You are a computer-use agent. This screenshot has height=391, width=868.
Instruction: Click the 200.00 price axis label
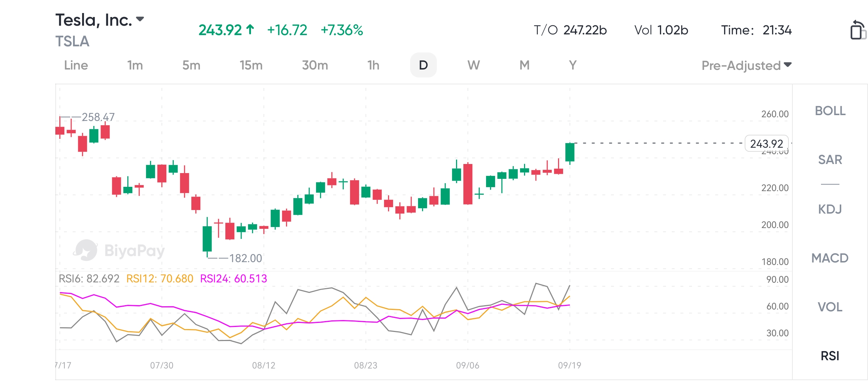775,225
